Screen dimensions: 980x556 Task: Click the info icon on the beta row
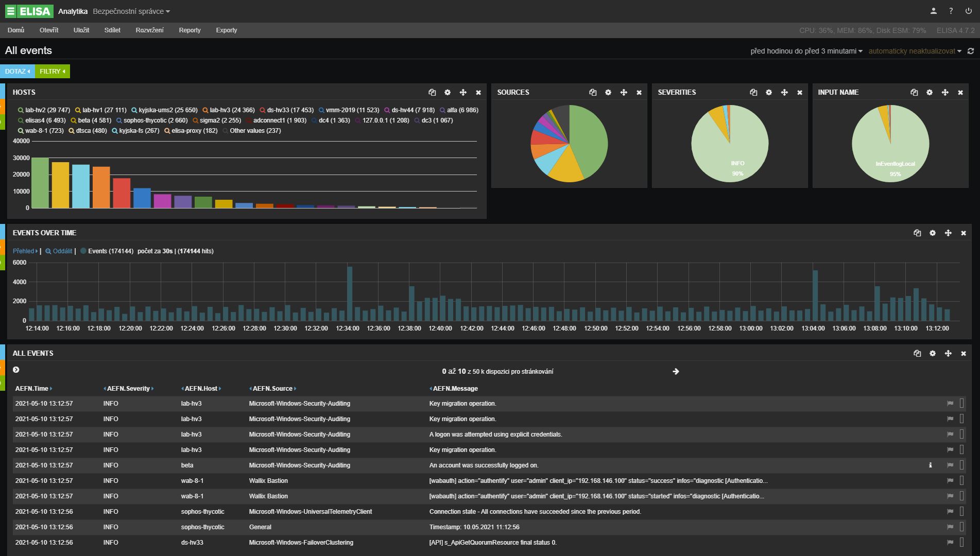tap(930, 465)
